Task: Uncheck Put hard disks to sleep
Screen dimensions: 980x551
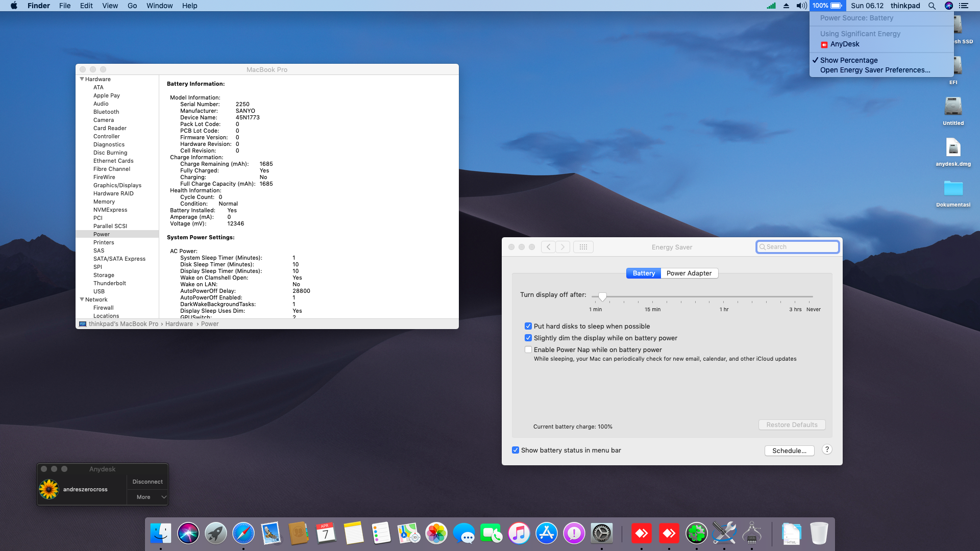Action: pyautogui.click(x=528, y=326)
